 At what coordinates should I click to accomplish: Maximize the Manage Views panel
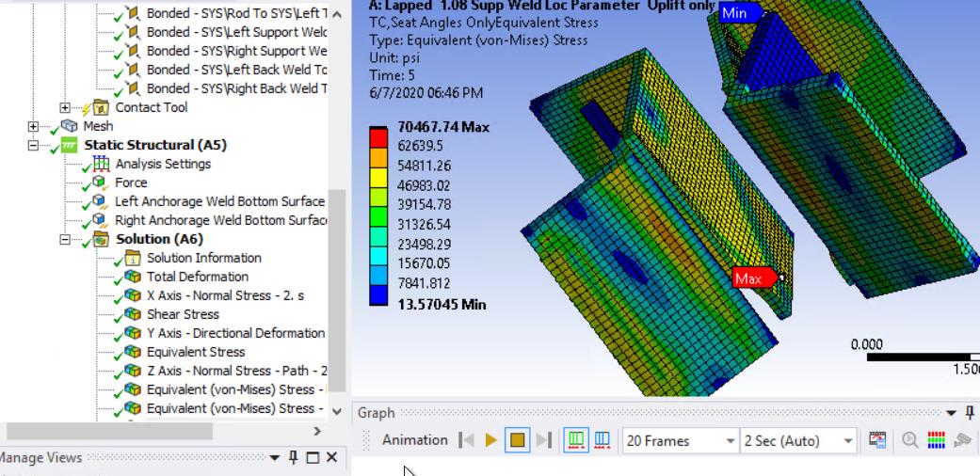(x=313, y=458)
